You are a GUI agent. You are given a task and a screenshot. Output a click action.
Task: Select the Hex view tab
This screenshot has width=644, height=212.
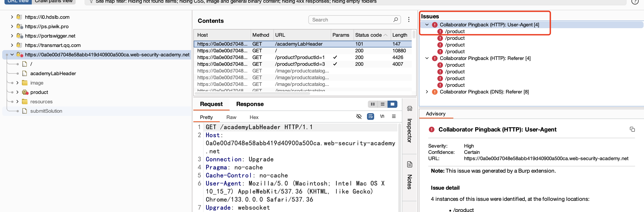pos(254,117)
